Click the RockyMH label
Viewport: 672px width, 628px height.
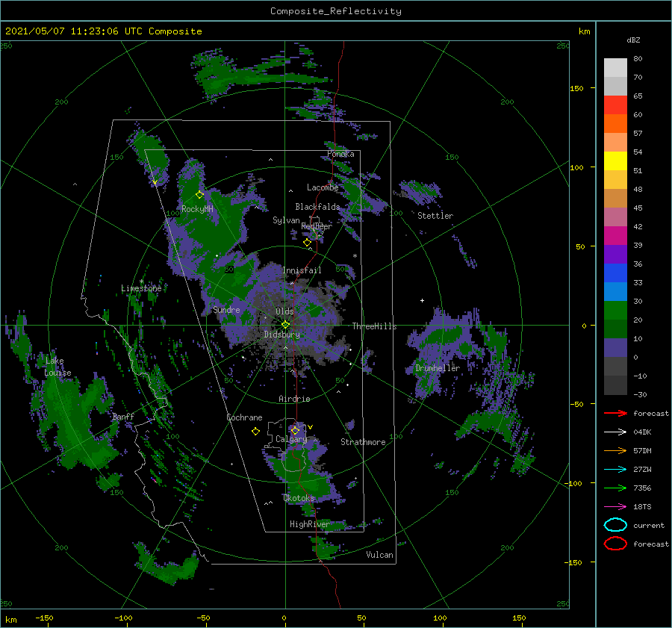tap(197, 209)
